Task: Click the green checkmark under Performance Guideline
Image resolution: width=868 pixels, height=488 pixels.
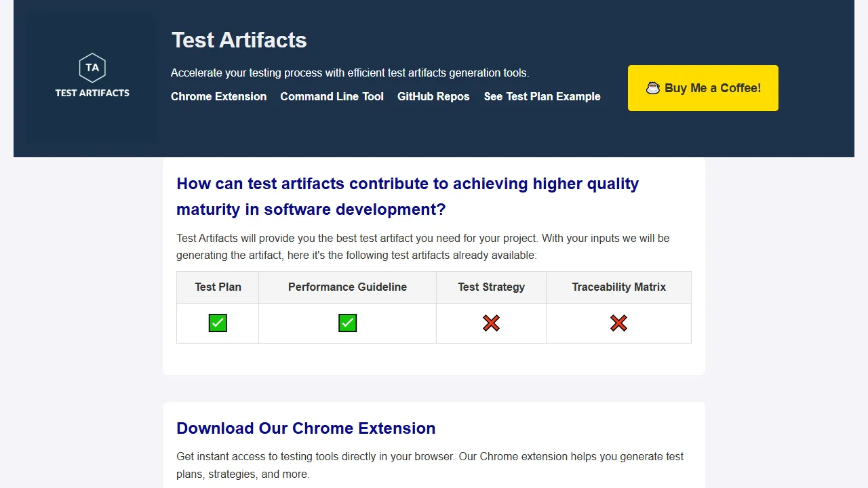Action: [347, 323]
